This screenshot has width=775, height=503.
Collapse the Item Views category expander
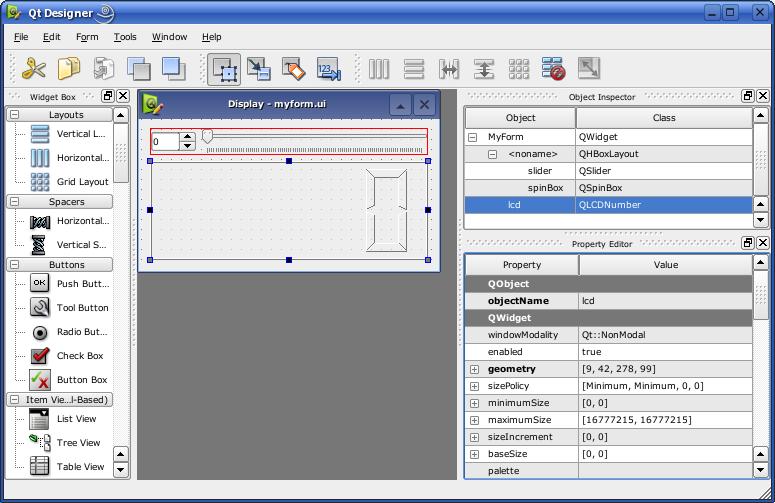pos(15,399)
